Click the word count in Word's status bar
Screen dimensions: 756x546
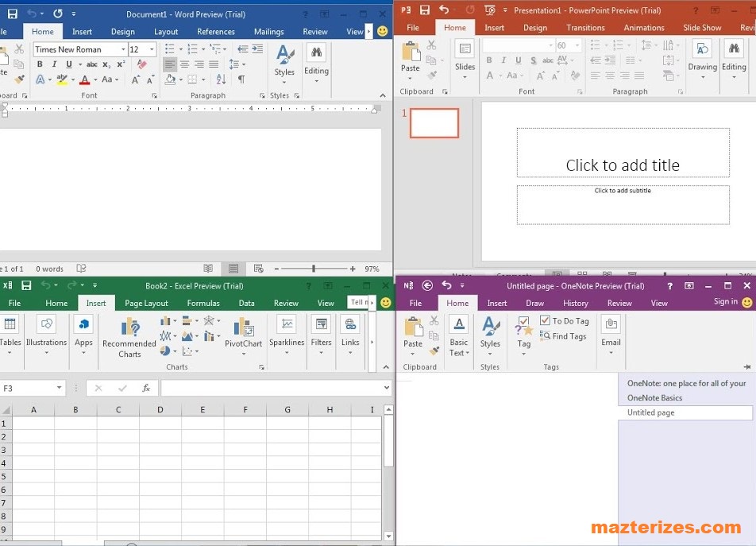pos(50,269)
